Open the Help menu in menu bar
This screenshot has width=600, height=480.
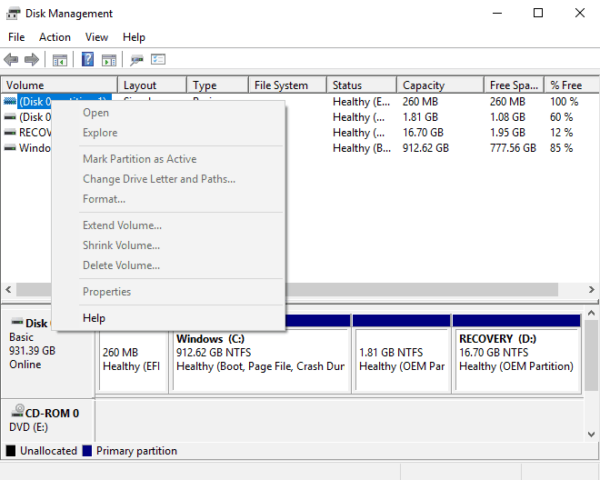click(x=134, y=37)
